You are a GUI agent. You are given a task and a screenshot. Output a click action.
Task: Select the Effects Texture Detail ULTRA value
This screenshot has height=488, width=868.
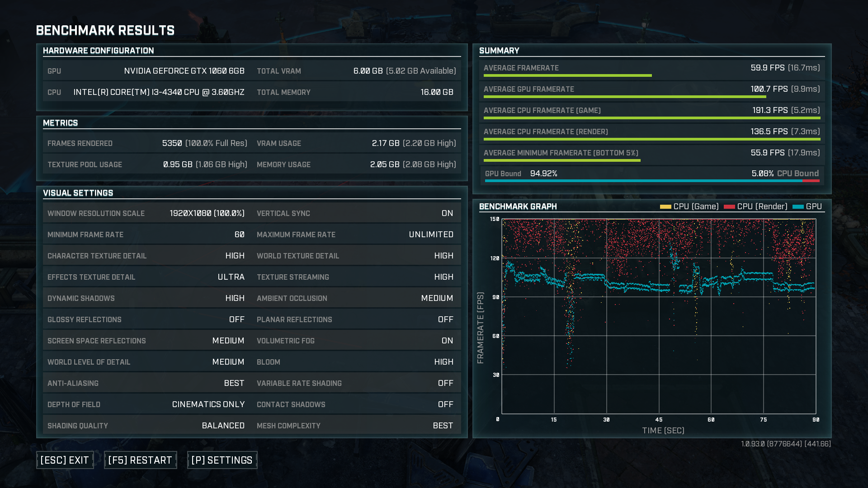tap(231, 277)
